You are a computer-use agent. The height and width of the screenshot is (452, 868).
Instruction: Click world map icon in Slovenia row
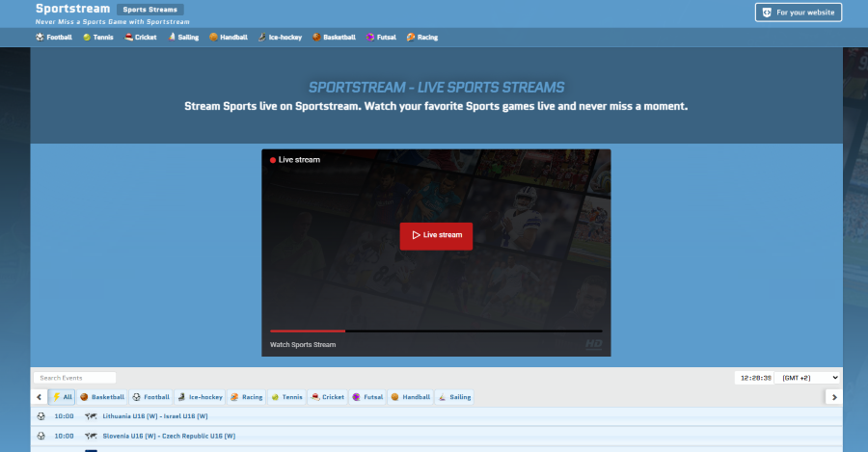(91, 436)
